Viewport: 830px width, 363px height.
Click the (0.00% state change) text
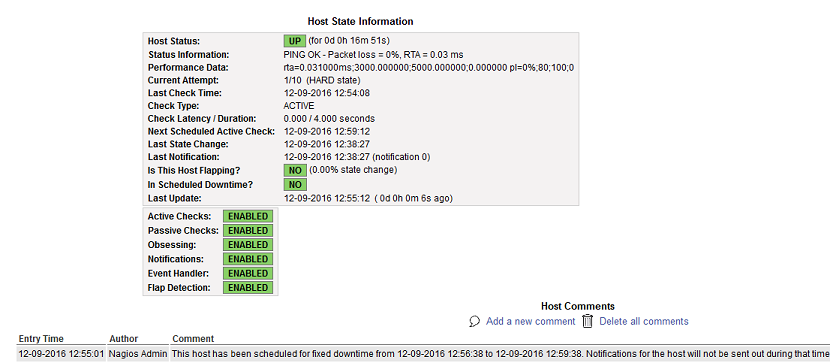tap(353, 170)
